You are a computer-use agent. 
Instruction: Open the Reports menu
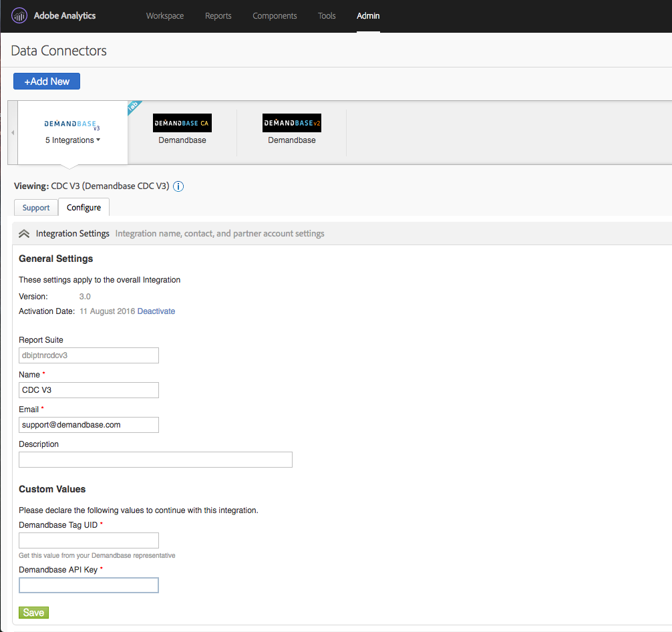(x=218, y=16)
